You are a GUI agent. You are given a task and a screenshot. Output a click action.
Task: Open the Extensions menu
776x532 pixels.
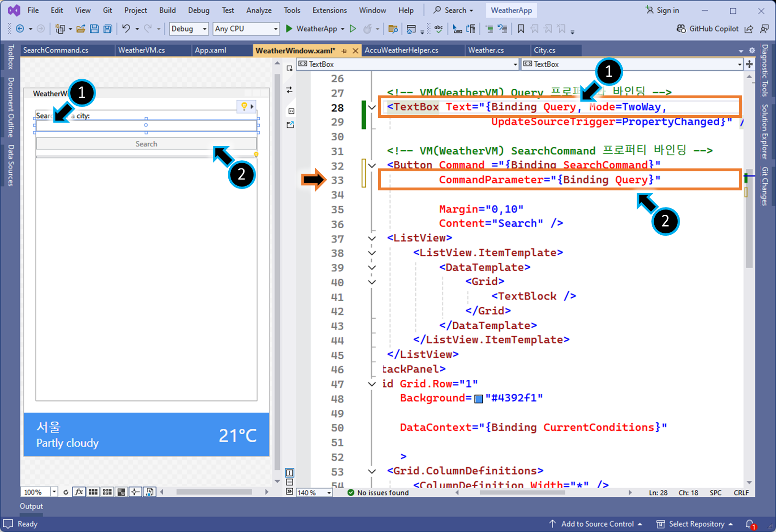pyautogui.click(x=330, y=10)
